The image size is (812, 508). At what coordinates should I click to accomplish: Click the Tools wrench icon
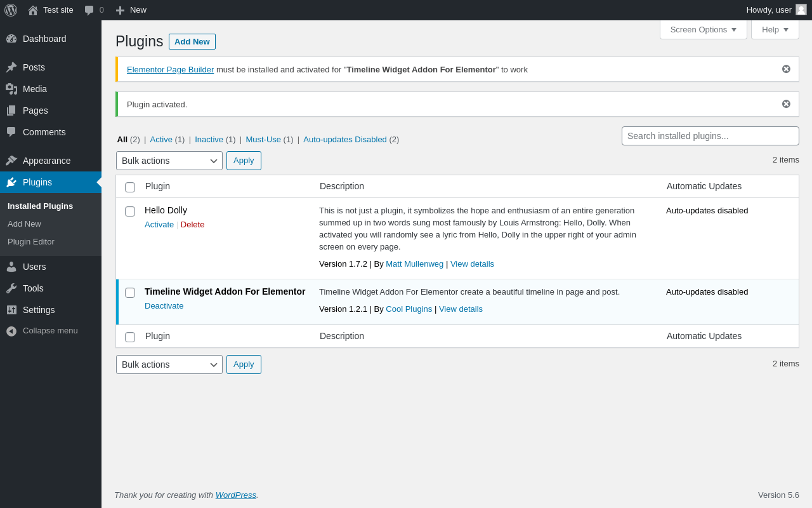[11, 288]
